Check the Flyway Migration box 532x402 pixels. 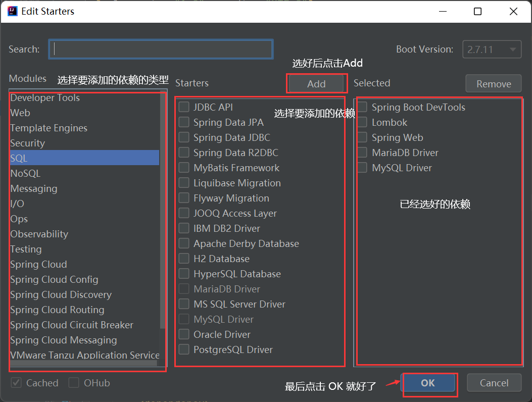click(184, 198)
